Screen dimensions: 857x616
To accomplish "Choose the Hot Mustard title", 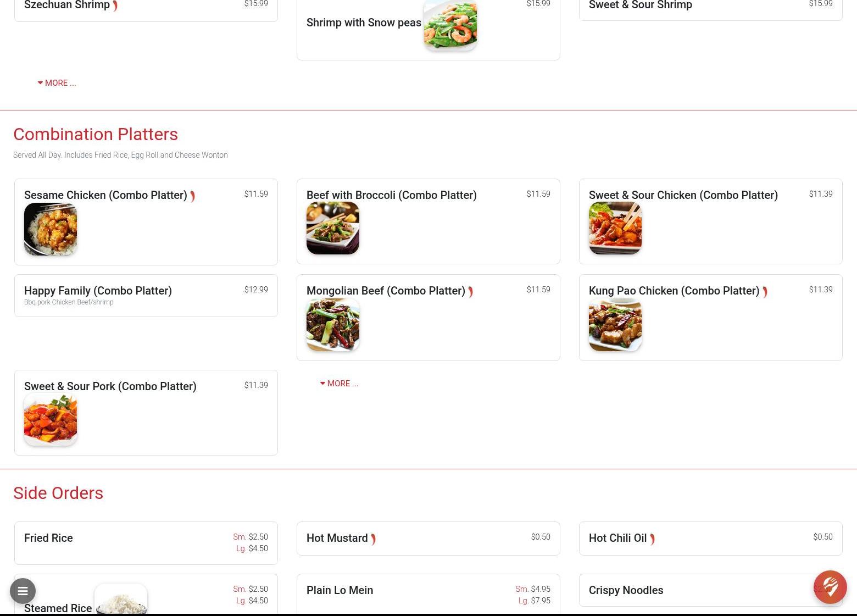I will (x=337, y=538).
